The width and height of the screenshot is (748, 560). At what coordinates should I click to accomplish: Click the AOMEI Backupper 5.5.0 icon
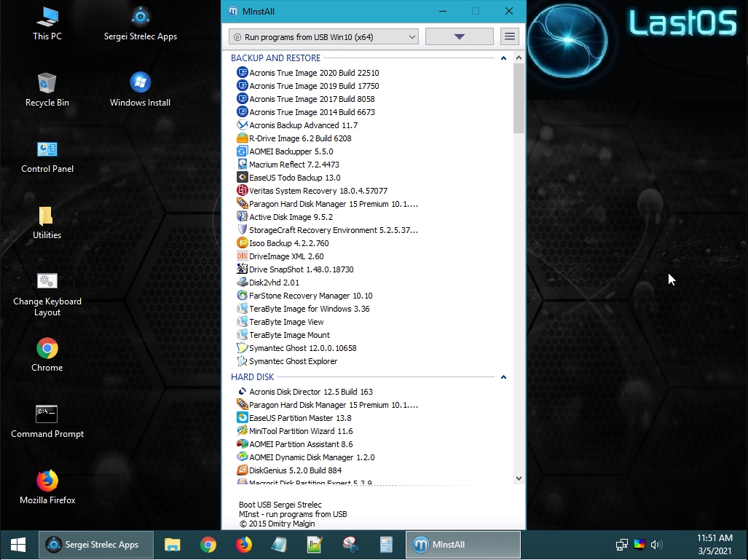243,151
